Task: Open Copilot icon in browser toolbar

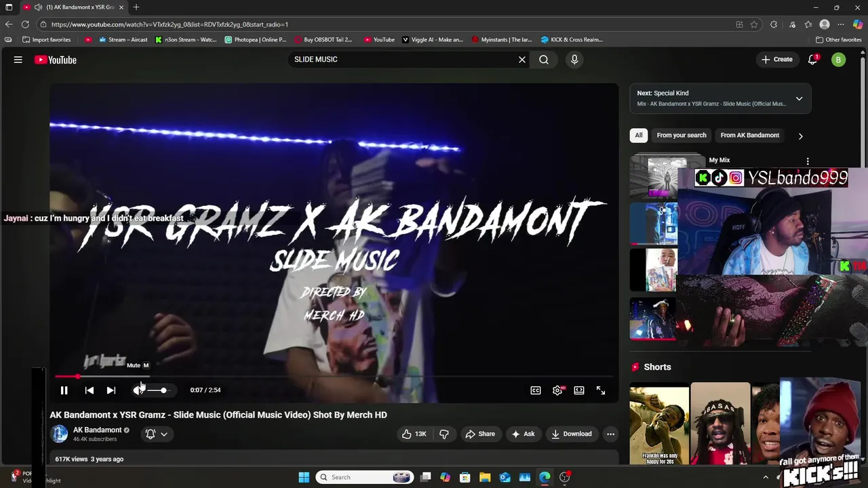Action: pos(857,24)
